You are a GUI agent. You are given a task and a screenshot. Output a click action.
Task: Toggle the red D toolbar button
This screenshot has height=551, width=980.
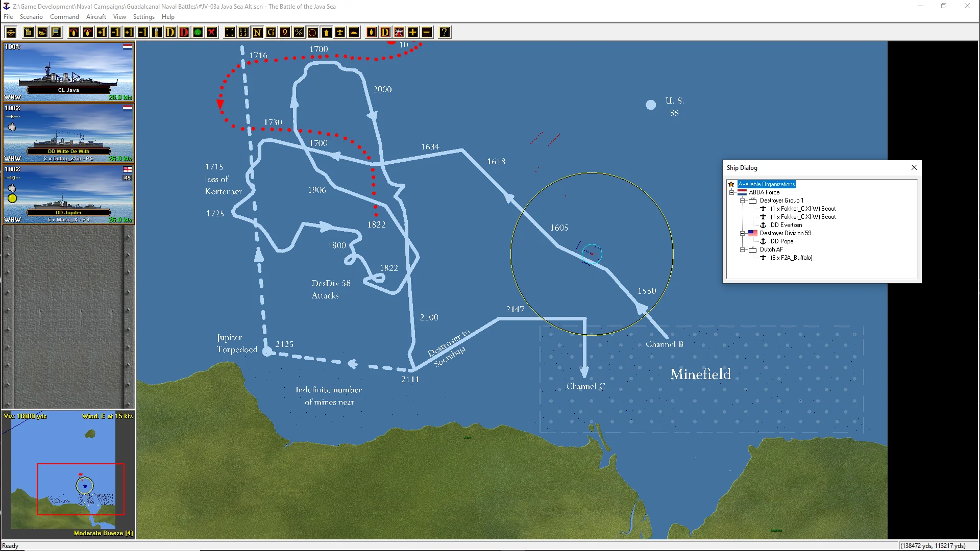(184, 32)
